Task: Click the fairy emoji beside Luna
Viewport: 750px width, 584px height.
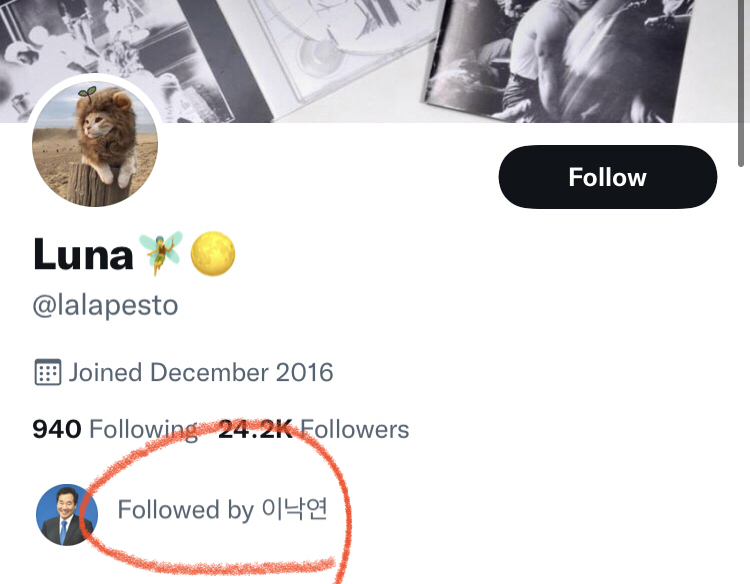Action: pyautogui.click(x=160, y=254)
